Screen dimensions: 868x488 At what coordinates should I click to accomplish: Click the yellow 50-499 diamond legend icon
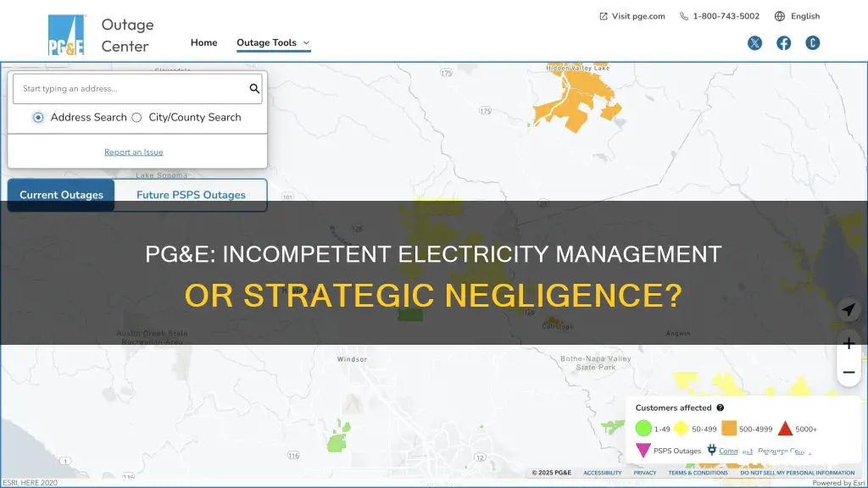click(x=681, y=428)
